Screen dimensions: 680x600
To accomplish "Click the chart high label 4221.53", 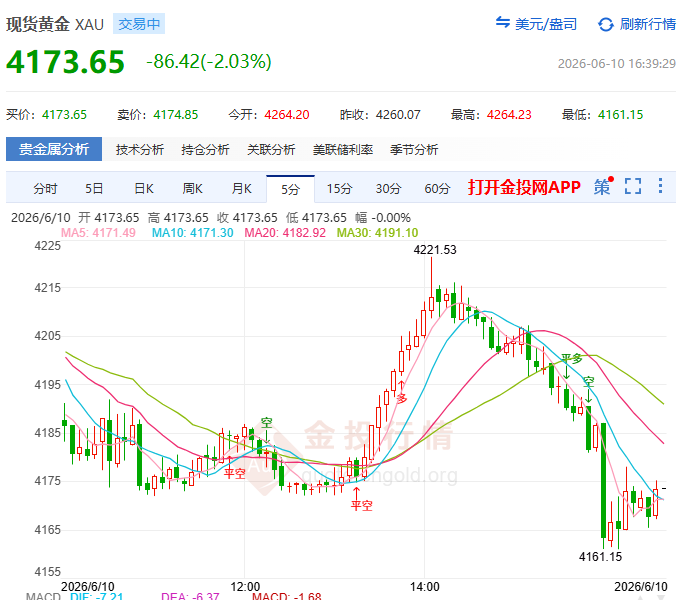I will pyautogui.click(x=435, y=250).
